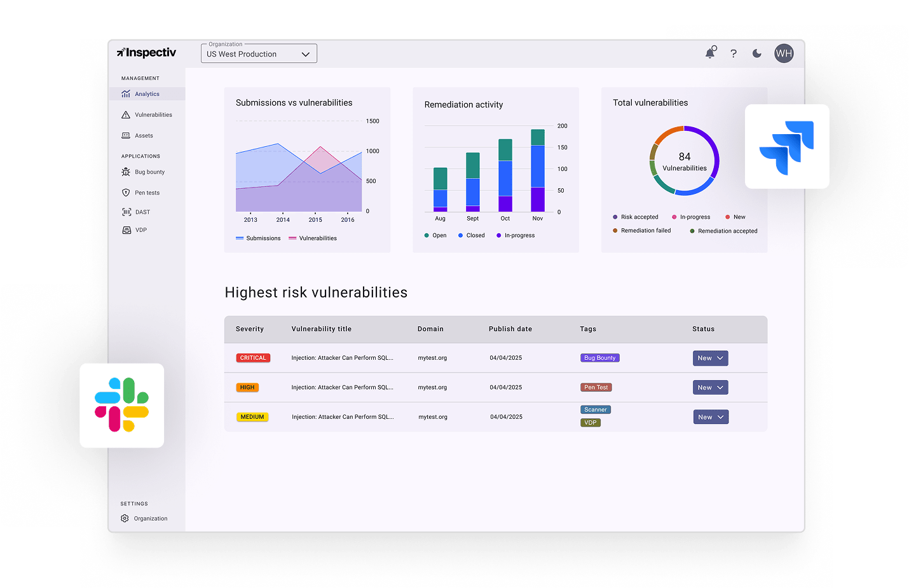Toggle Submissions series in chart legend
This screenshot has height=588, width=909.
(x=258, y=238)
